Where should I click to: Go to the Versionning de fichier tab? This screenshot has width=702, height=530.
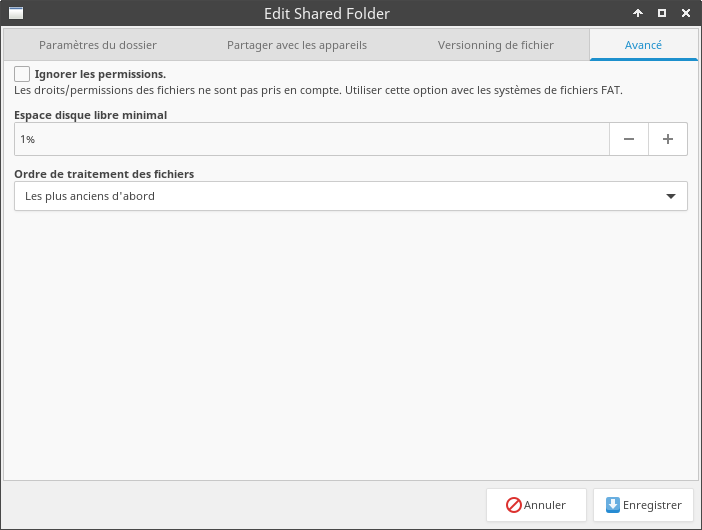(x=496, y=45)
